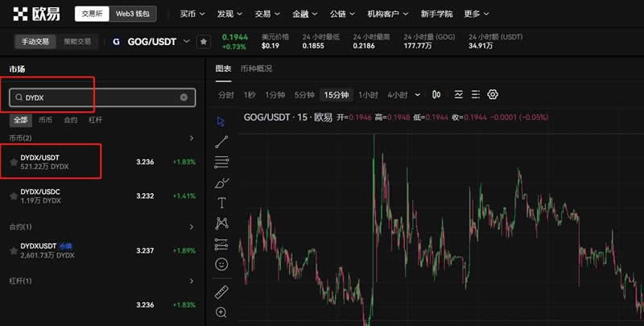Favorite GOG/USDT with the star button

coord(204,41)
